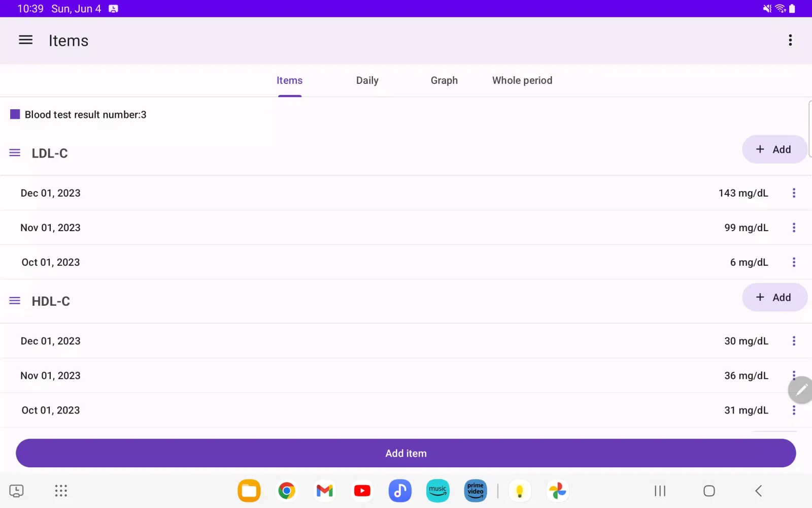Switch to the Graph tab

pyautogui.click(x=444, y=80)
